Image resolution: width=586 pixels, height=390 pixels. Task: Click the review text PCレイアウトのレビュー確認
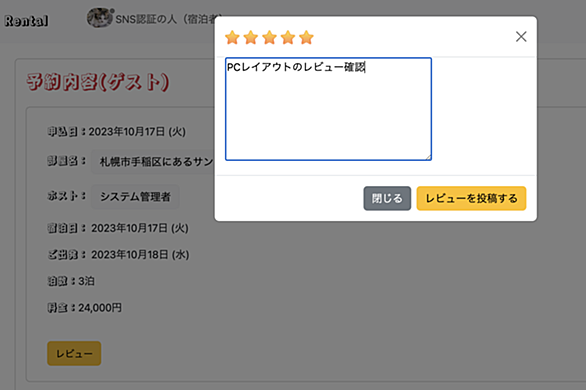pos(296,67)
